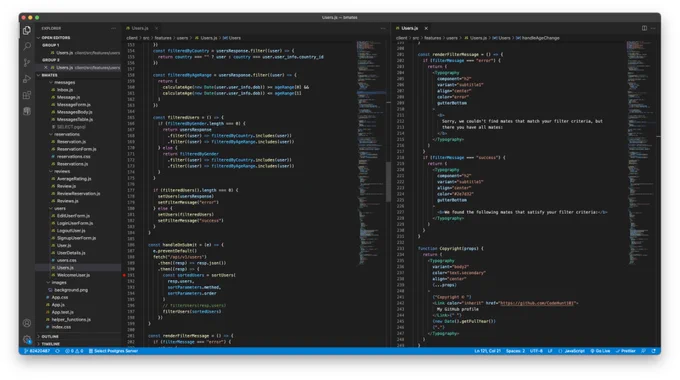Open App.test.js in explorer

[62, 312]
